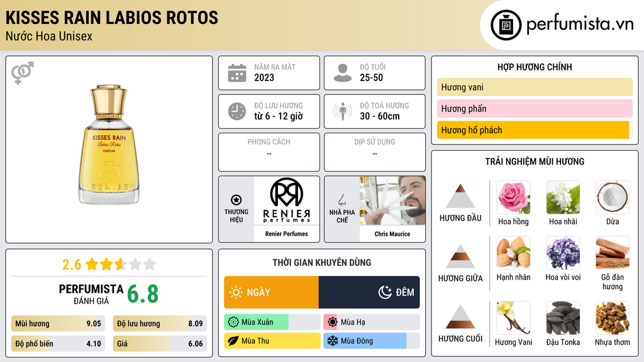Screen dimensions: 644x362
Task: Click the Phong cách card
Action: (269, 152)
